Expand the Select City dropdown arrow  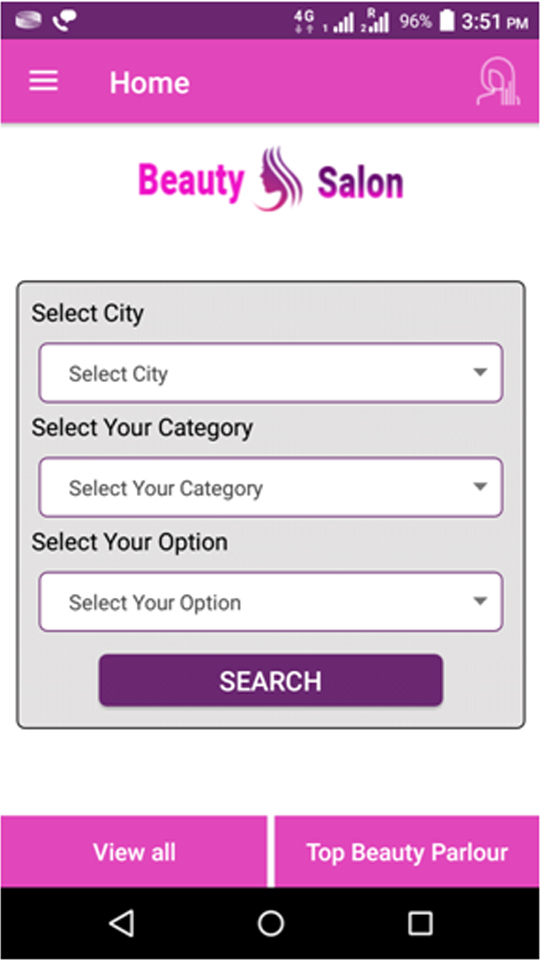[x=481, y=372]
